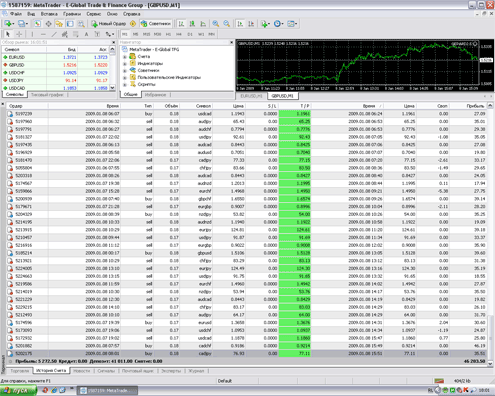Select the equidistant channel tool
Image resolution: width=495 pixels, height=396 pixels.
(65, 34)
